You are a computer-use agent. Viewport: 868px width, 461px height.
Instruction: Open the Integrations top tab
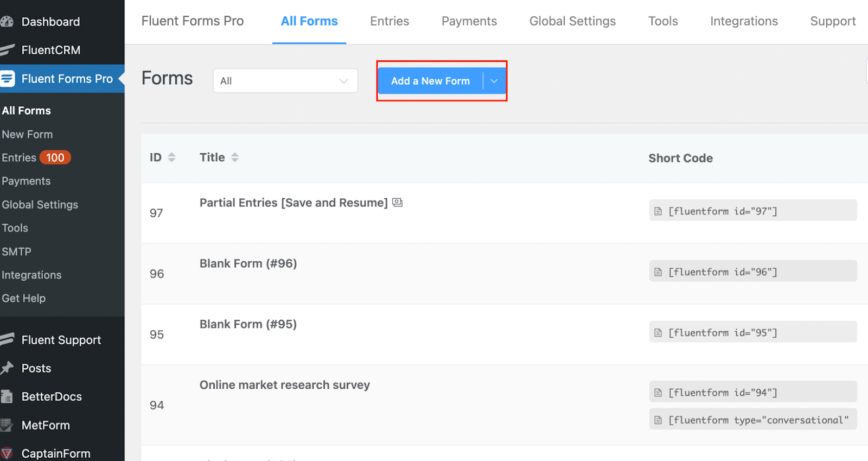pos(744,21)
